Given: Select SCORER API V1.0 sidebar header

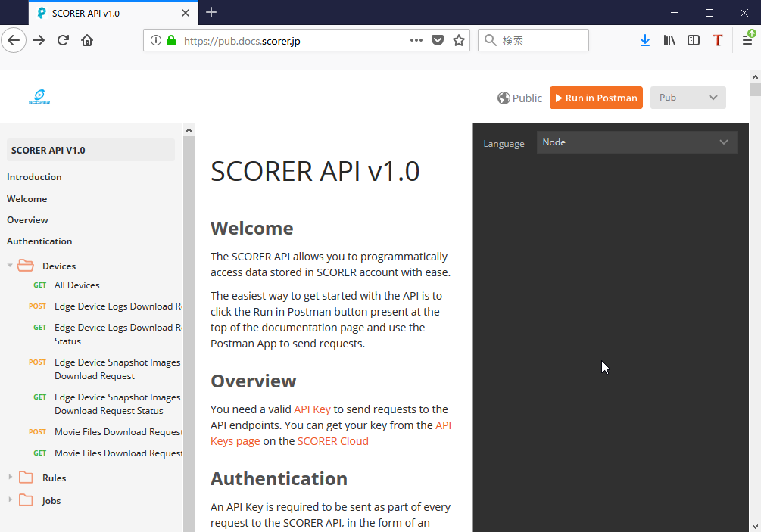Looking at the screenshot, I should pyautogui.click(x=91, y=151).
